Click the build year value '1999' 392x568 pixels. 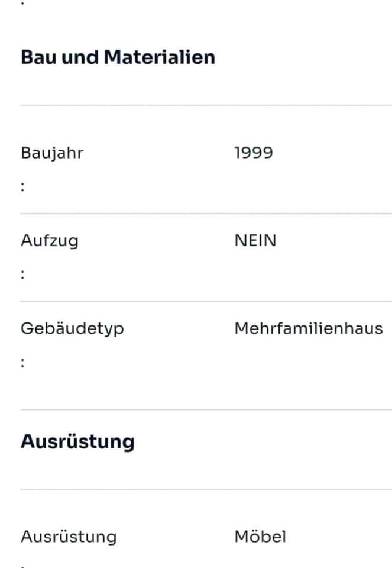[254, 153]
